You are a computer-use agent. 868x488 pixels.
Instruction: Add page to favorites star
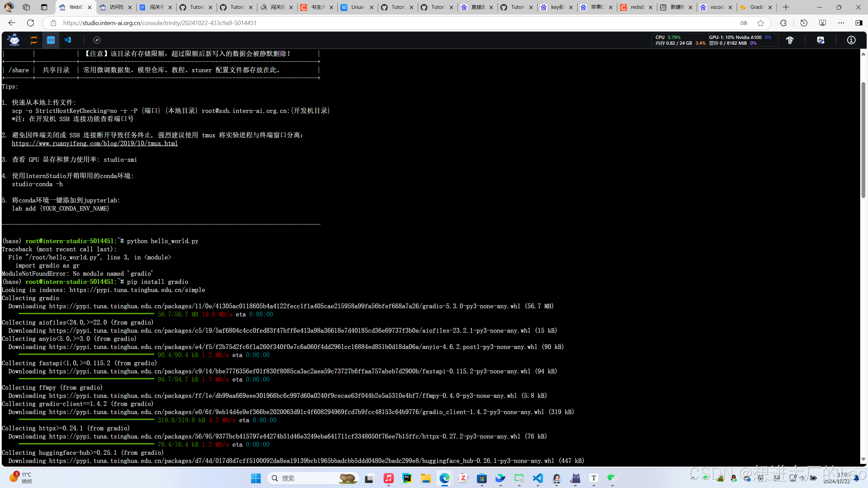click(760, 23)
